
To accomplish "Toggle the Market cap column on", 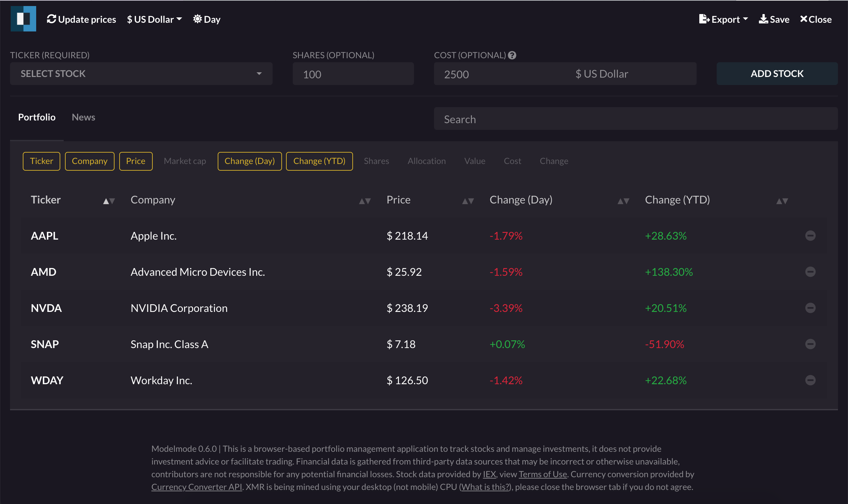I will pos(185,161).
